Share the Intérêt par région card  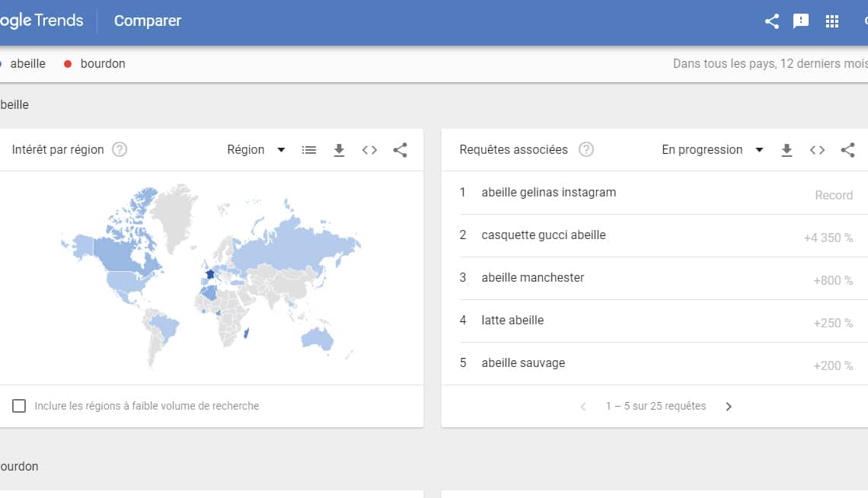[x=400, y=150]
